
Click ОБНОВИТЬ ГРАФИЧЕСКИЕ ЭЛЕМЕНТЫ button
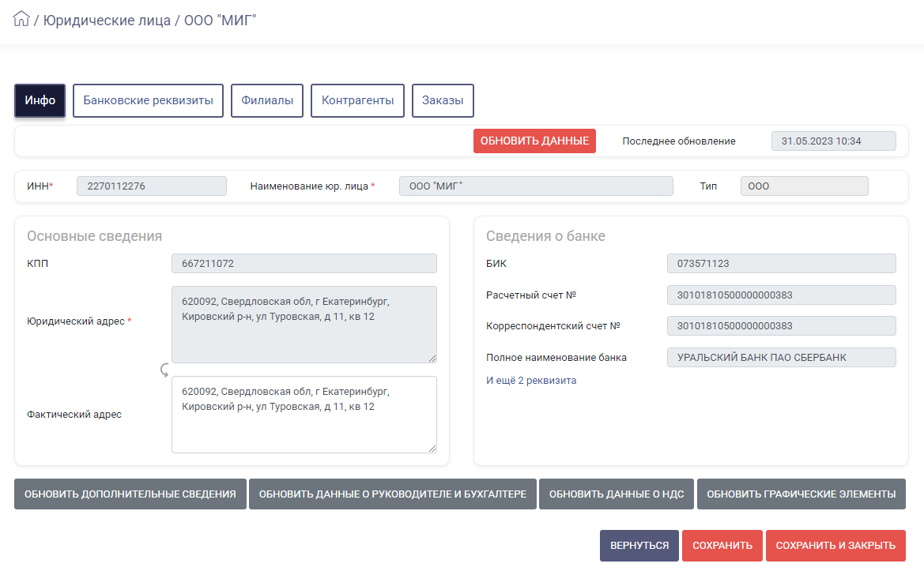(801, 494)
